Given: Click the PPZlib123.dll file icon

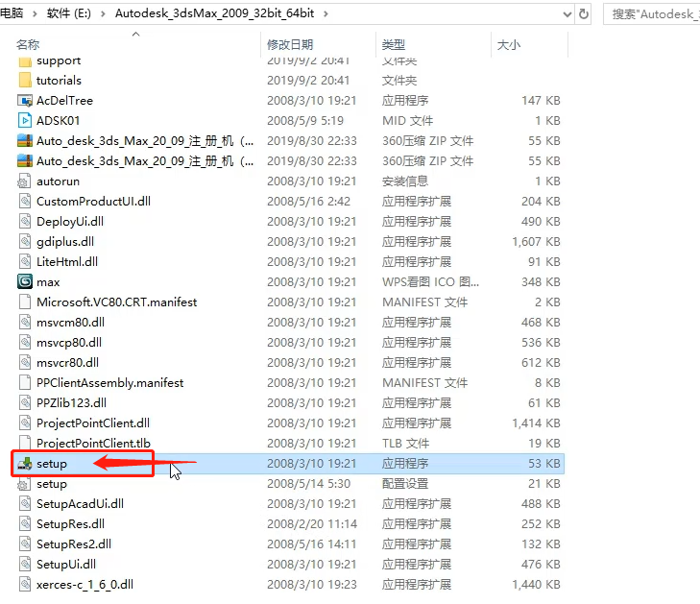Looking at the screenshot, I should pyautogui.click(x=25, y=402).
